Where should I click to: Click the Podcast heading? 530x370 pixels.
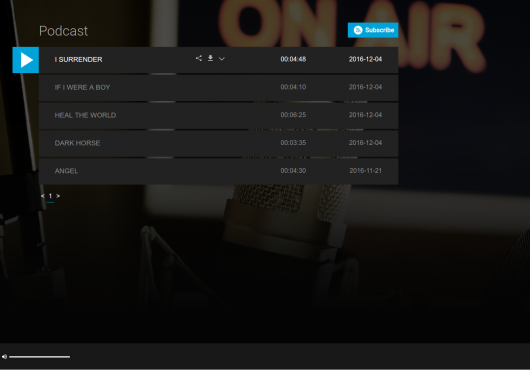coord(64,31)
